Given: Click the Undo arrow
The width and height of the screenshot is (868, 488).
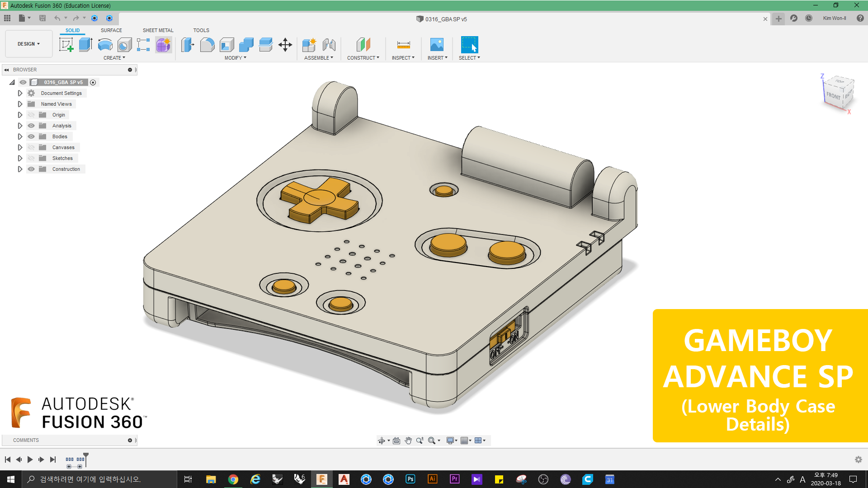Looking at the screenshot, I should coord(57,18).
